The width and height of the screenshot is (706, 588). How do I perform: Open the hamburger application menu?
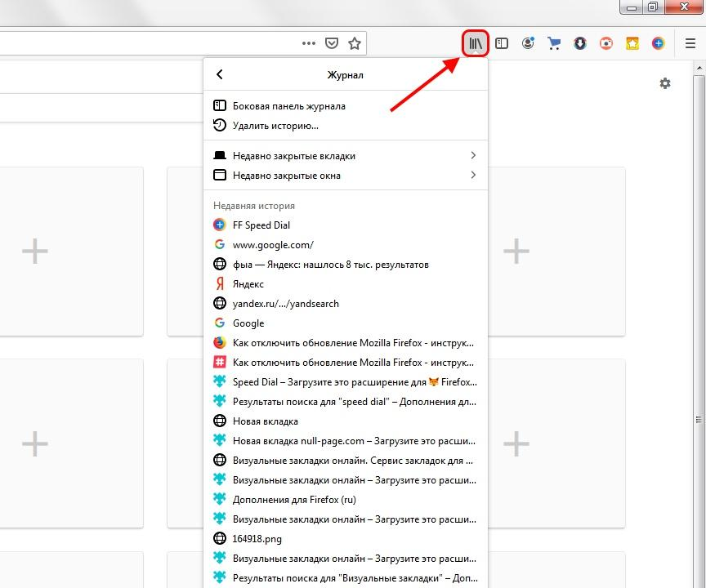[x=690, y=43]
